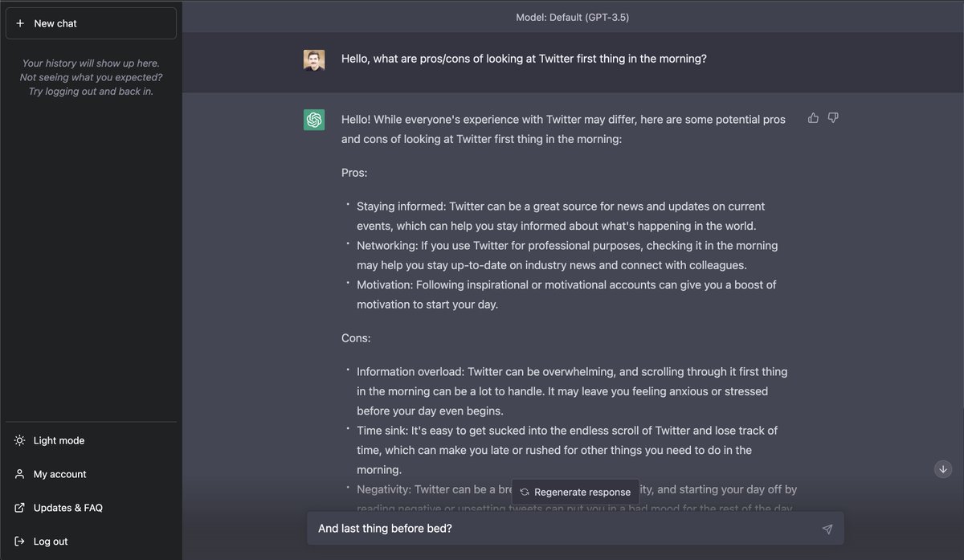
Task: Click the thumbs up icon on the response
Action: (813, 118)
